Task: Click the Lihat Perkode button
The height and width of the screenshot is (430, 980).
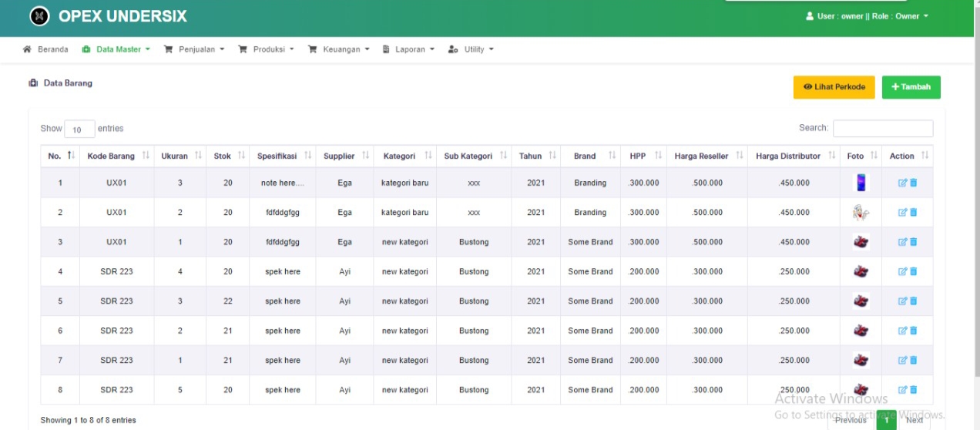Action: [834, 87]
